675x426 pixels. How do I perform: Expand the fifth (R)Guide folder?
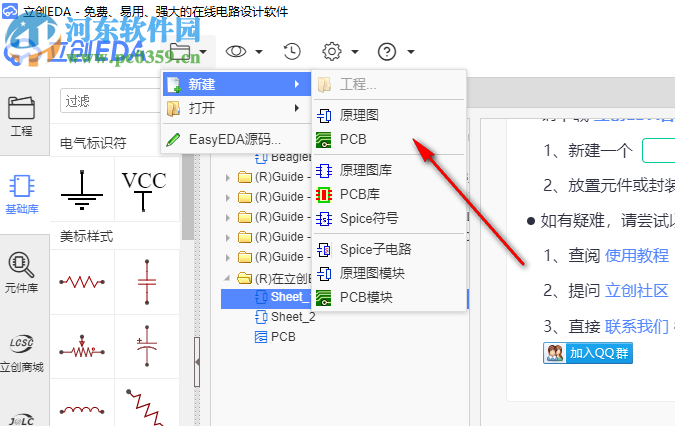pos(228,257)
